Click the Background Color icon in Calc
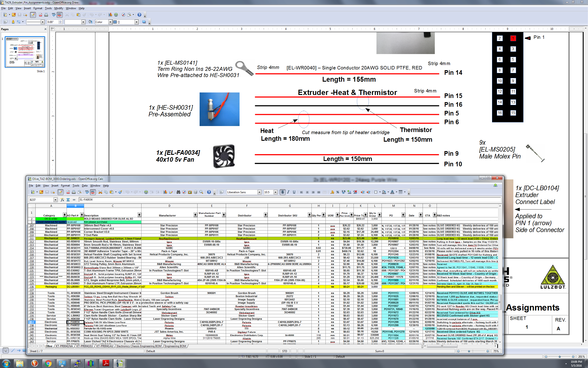The width and height of the screenshot is (588, 368). 384,192
